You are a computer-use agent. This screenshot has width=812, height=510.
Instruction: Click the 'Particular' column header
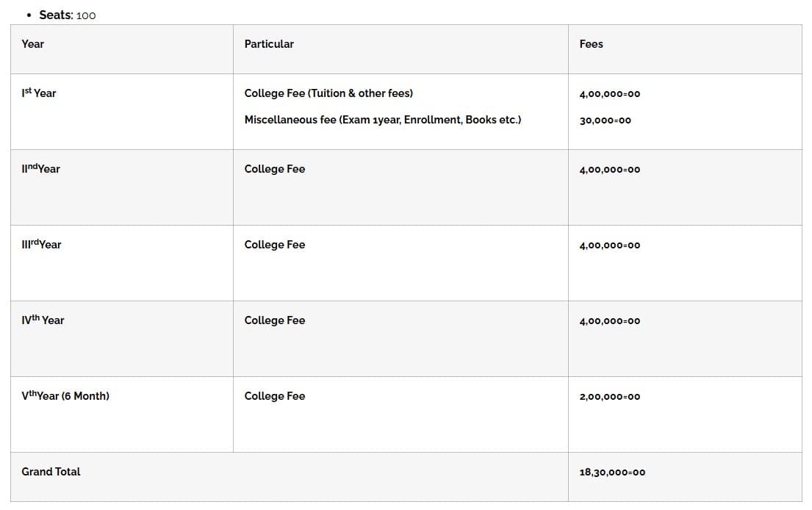click(269, 44)
